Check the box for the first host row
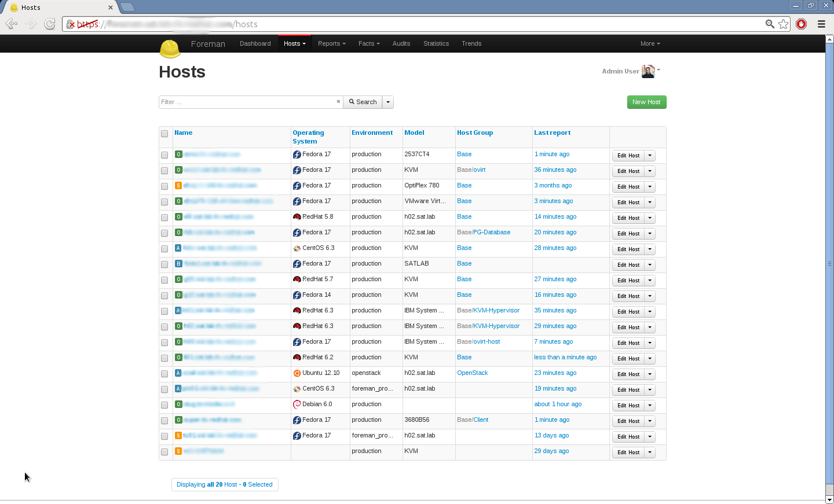834x504 pixels. click(164, 155)
